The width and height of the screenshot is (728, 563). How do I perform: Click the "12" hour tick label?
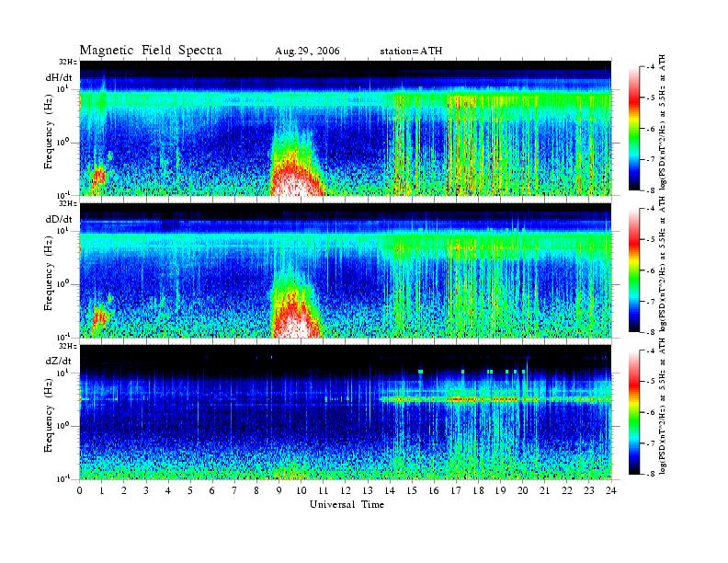click(x=346, y=490)
